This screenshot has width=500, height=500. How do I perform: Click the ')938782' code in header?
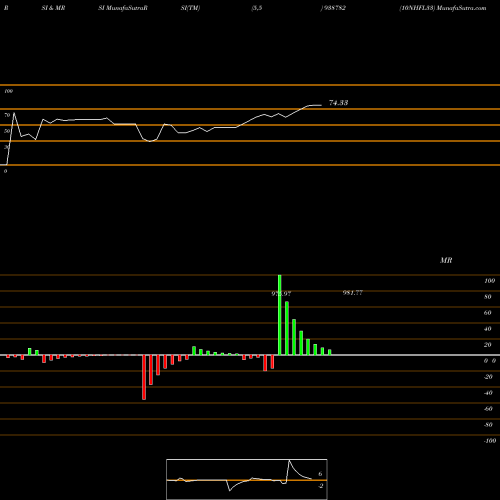[333, 8]
